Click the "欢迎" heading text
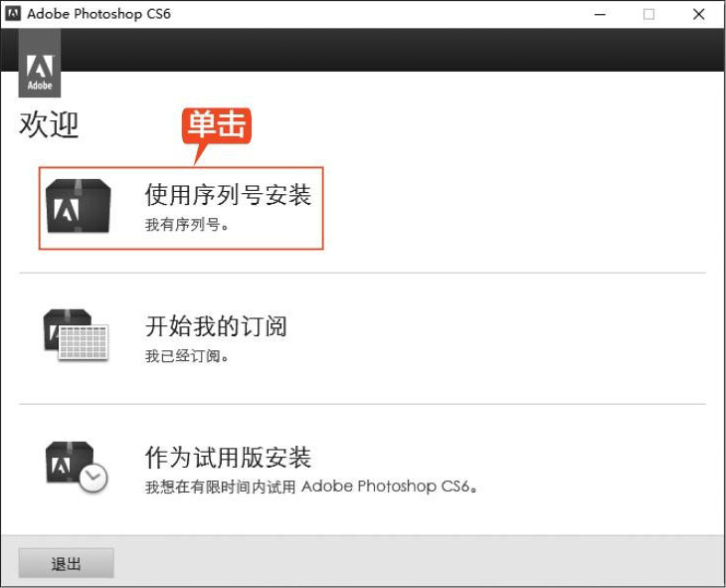 click(x=49, y=124)
